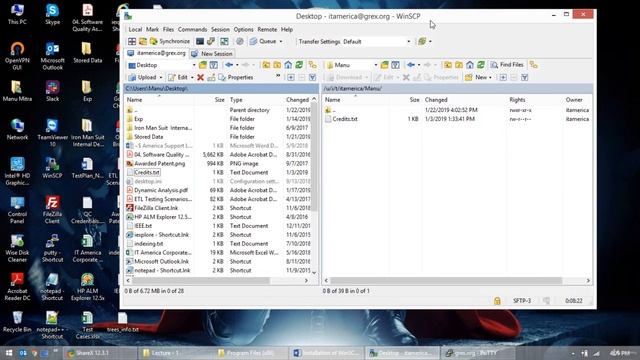Click the Queue toolbar button
640x360 pixels.
(263, 41)
